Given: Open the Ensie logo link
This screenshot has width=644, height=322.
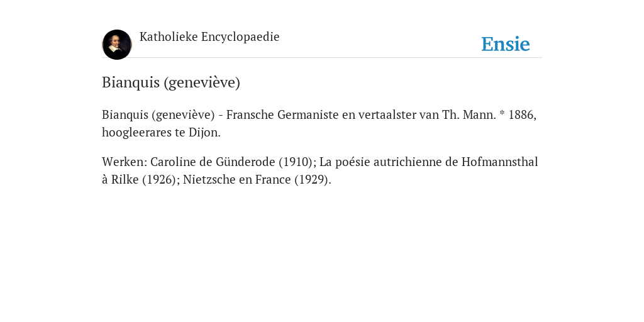Looking at the screenshot, I should 505,44.
